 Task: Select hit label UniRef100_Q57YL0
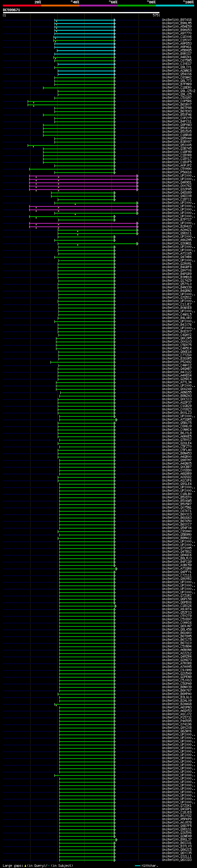click(177, 284)
